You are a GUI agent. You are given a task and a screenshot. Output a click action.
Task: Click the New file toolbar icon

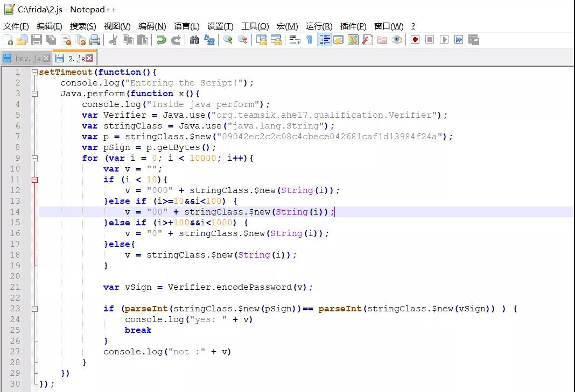point(8,40)
